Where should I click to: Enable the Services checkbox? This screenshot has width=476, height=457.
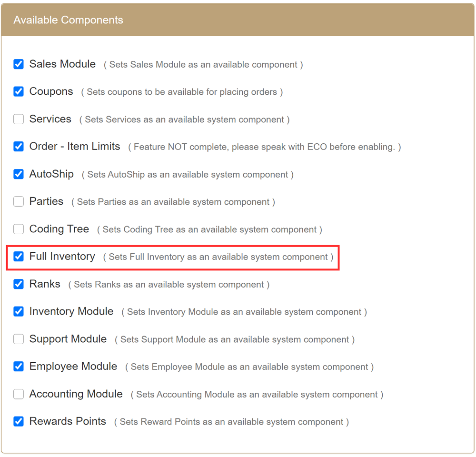[x=19, y=119]
